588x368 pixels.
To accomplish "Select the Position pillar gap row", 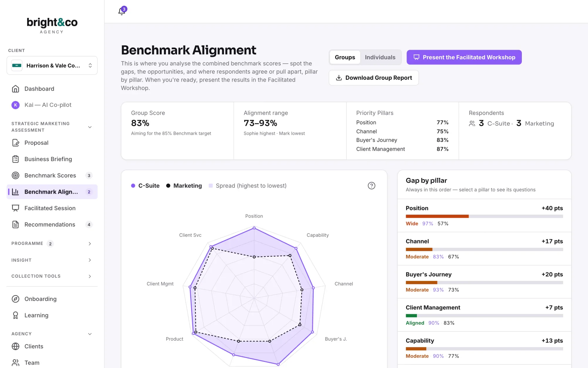I will [484, 216].
